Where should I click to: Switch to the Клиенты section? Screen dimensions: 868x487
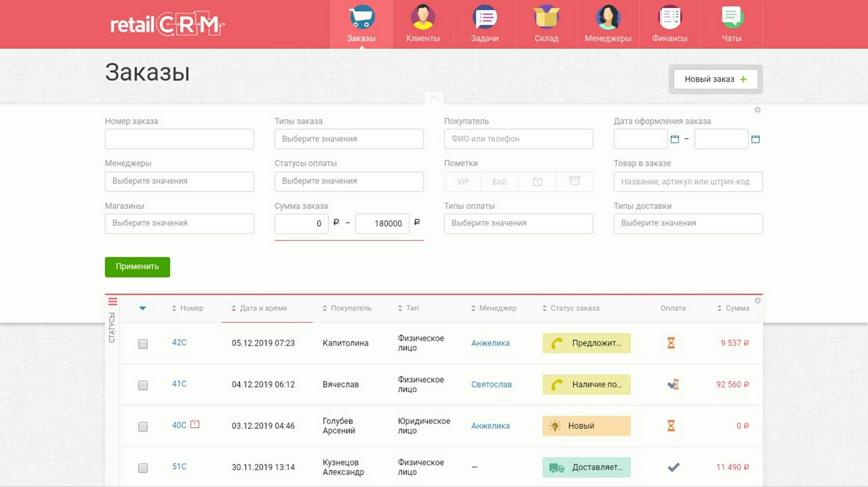click(423, 24)
